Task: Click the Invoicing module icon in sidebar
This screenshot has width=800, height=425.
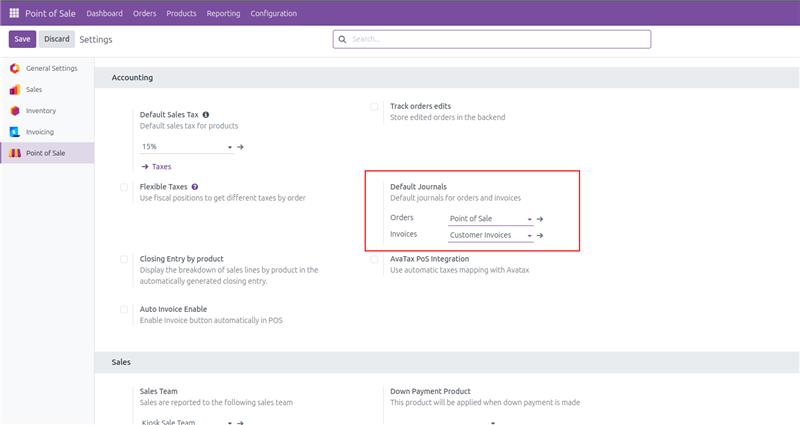Action: click(14, 132)
